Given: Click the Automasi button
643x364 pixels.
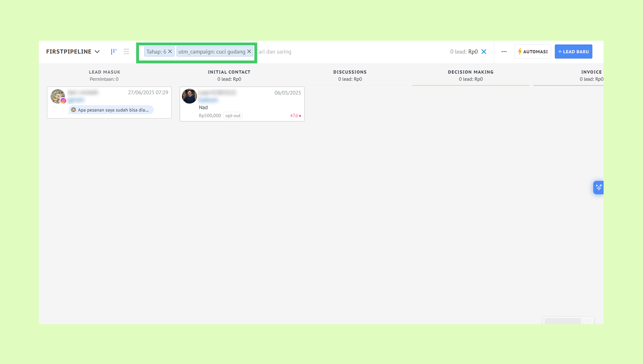Looking at the screenshot, I should click(533, 52).
